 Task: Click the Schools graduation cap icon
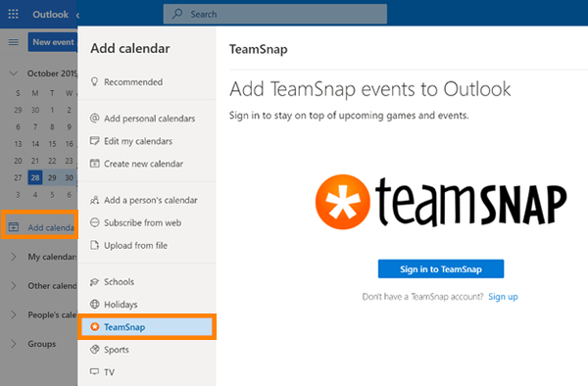pyautogui.click(x=94, y=281)
